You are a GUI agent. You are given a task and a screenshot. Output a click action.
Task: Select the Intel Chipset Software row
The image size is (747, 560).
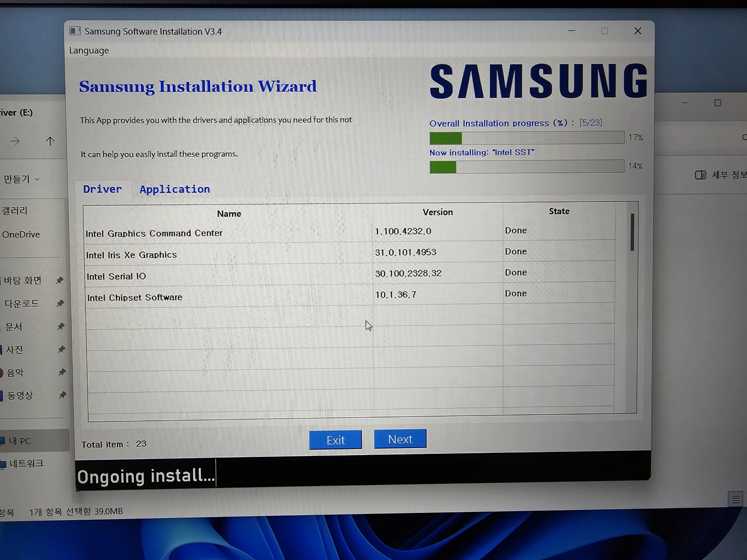pyautogui.click(x=350, y=295)
